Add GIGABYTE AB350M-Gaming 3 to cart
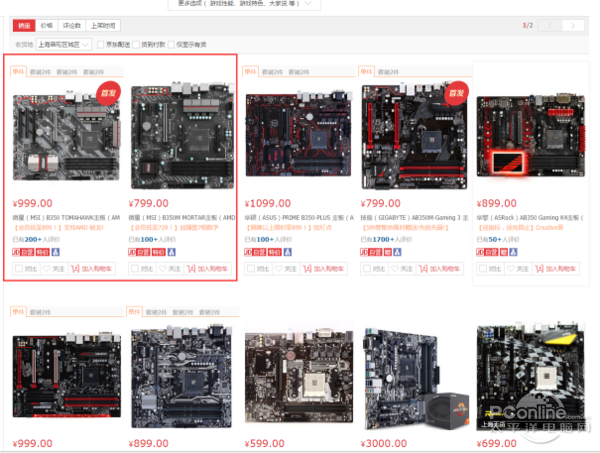 pyautogui.click(x=439, y=269)
